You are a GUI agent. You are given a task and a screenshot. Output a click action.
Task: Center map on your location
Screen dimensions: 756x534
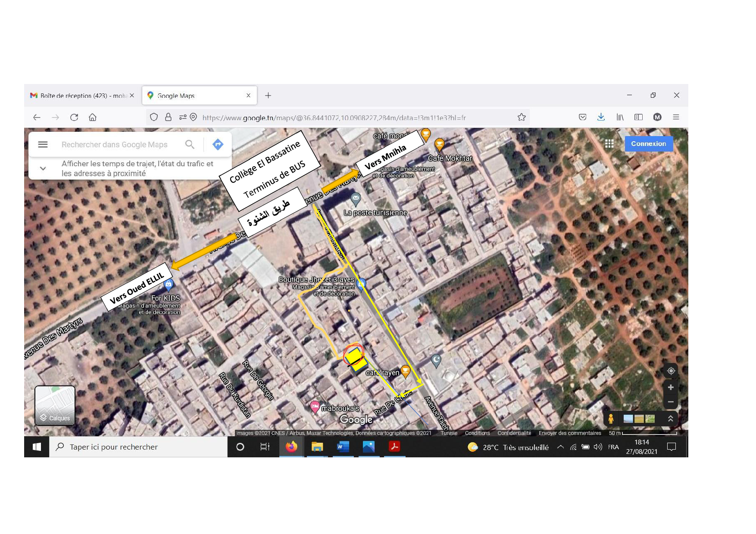click(671, 371)
